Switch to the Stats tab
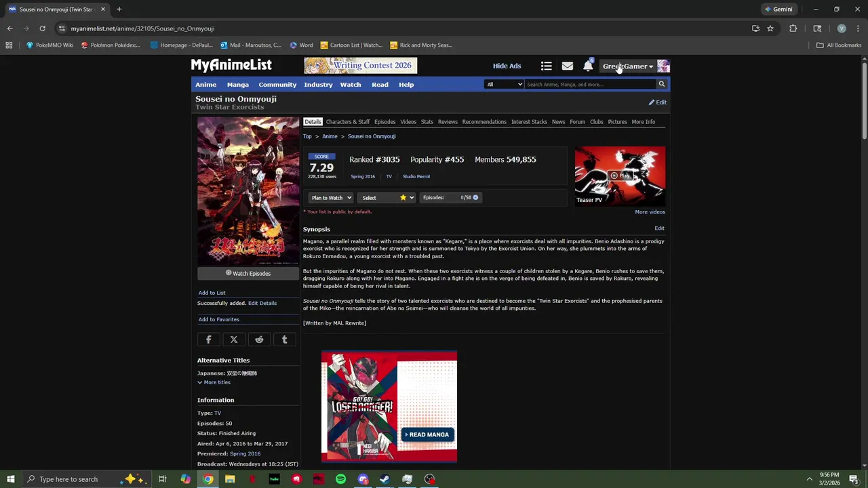The width and height of the screenshot is (868, 488). coord(427,122)
